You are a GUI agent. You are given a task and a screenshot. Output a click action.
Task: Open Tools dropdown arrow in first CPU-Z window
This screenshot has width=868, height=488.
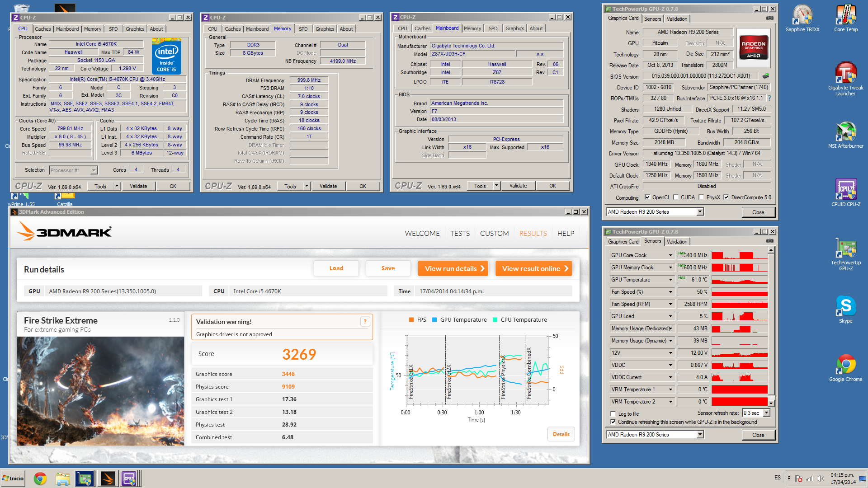pos(117,186)
